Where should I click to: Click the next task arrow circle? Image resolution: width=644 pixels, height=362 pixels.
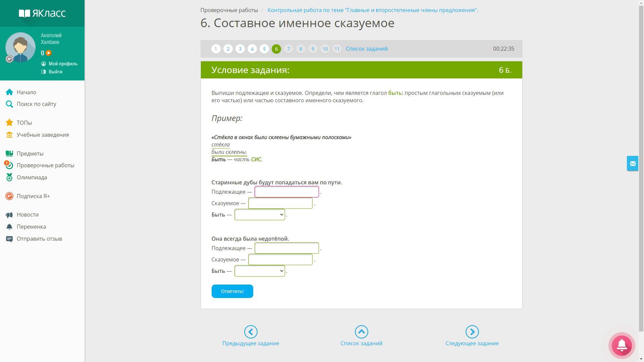coord(472,332)
